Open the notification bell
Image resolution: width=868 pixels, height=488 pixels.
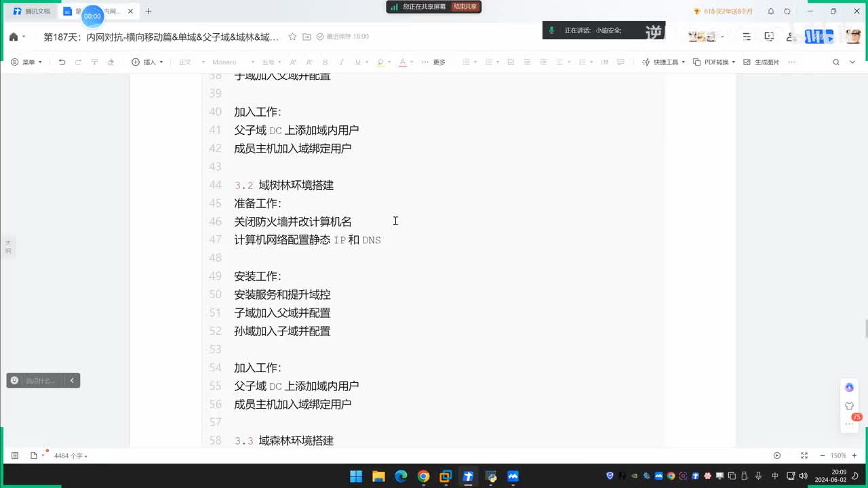click(x=771, y=12)
